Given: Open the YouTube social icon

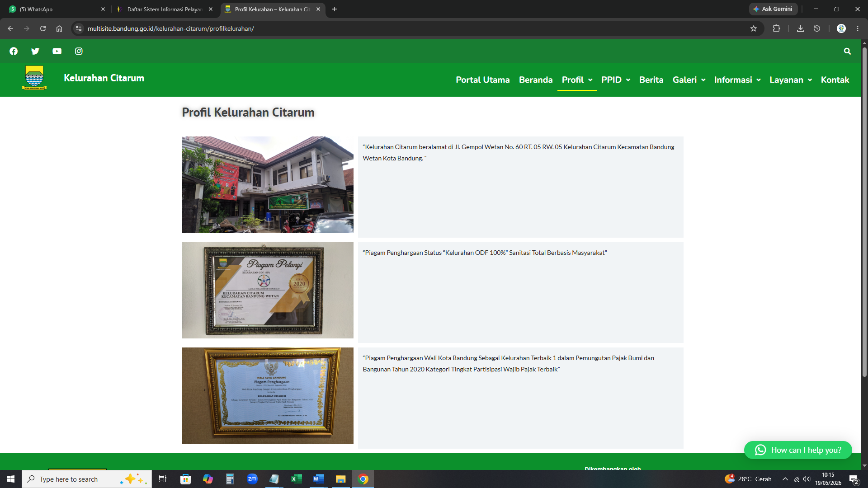Looking at the screenshot, I should (x=57, y=51).
